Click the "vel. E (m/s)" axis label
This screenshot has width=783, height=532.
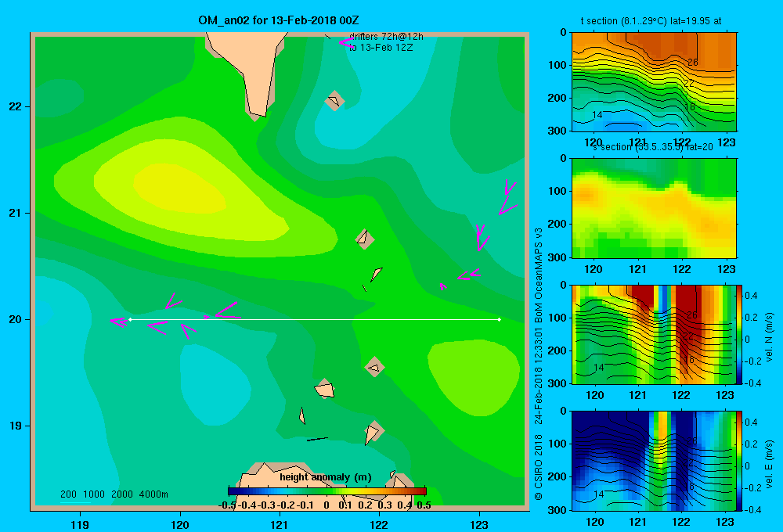[769, 464]
